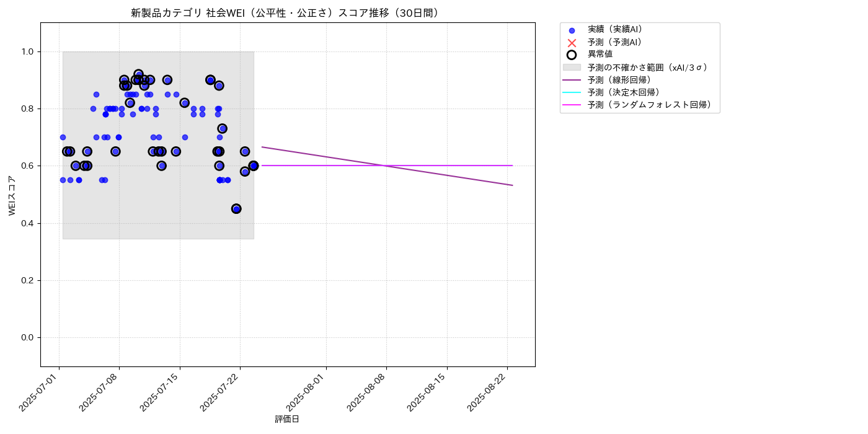Click the y-axis tick 0.0
868x434 pixels.
tap(29, 337)
